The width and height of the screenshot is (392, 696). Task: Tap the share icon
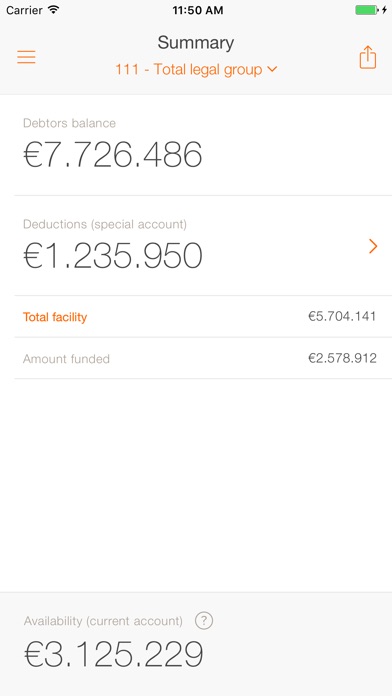pos(368,57)
